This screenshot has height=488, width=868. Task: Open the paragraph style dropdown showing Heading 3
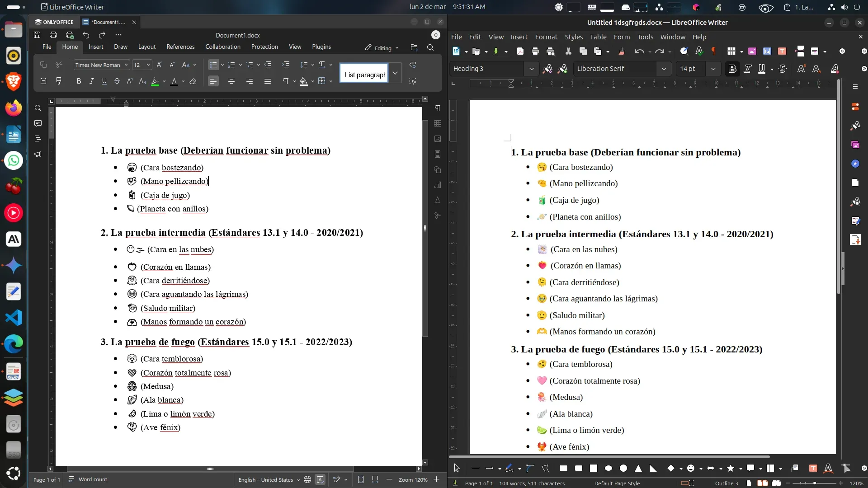pyautogui.click(x=532, y=69)
